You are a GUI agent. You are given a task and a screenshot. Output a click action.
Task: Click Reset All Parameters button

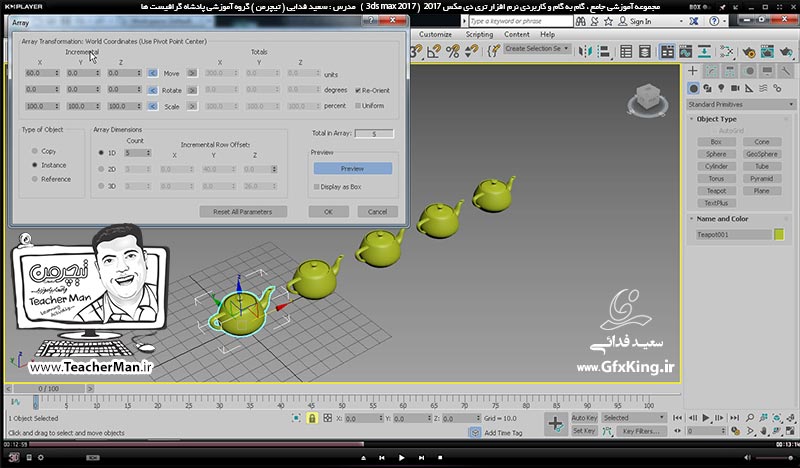(243, 212)
